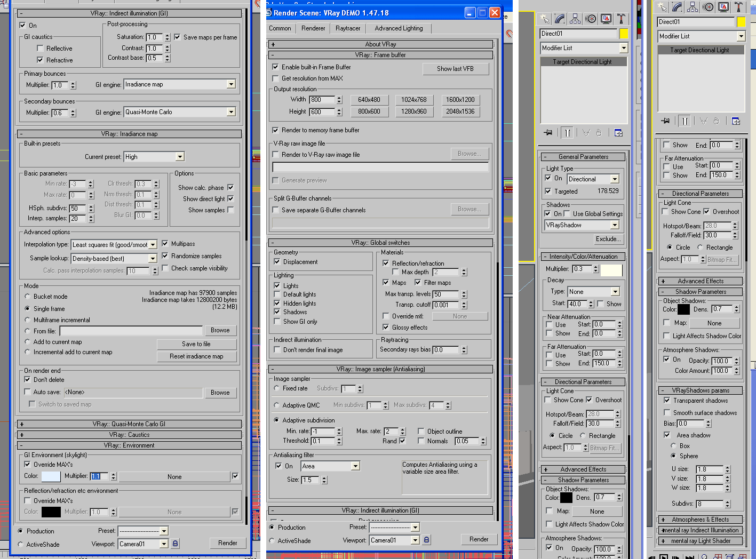Viewport: 756px width, 559px height.
Task: Choose the 640x480 resolution preset
Action: (x=369, y=100)
